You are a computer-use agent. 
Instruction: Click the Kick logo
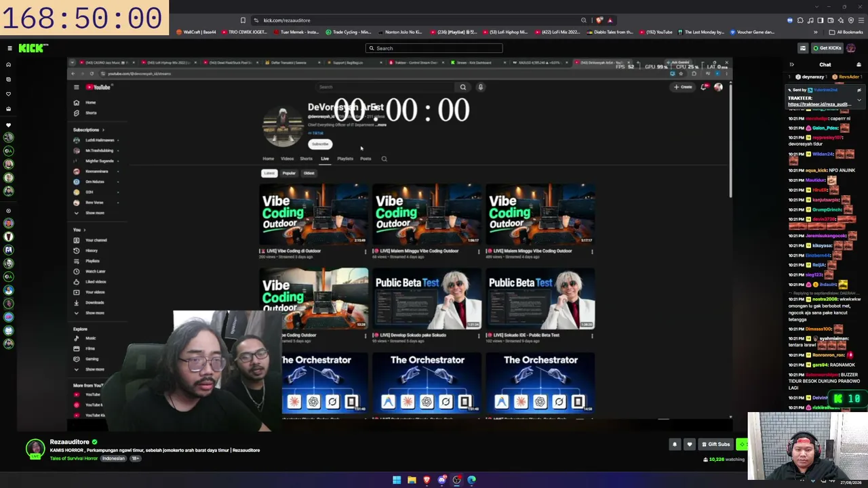point(33,48)
